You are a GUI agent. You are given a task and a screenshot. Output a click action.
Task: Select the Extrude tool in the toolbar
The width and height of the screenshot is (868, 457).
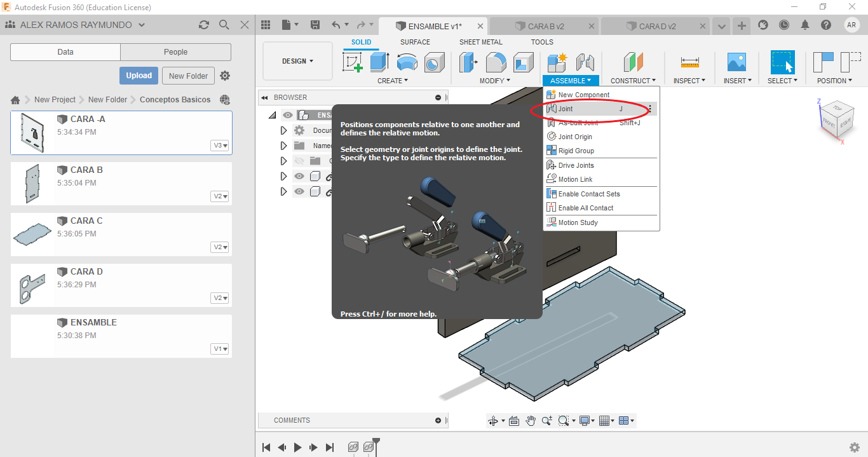[x=379, y=62]
